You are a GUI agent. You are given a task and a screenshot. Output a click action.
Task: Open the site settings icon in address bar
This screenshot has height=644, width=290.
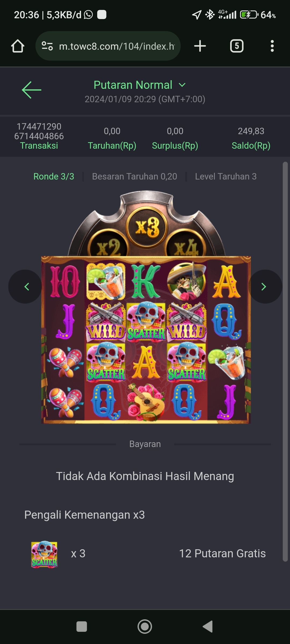click(x=47, y=46)
